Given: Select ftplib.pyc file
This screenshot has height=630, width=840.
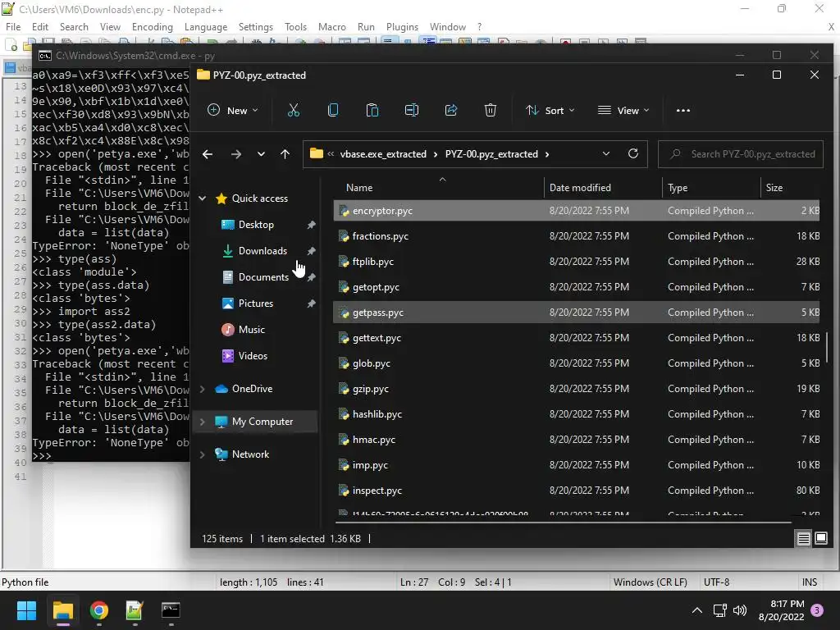Looking at the screenshot, I should [577, 262].
